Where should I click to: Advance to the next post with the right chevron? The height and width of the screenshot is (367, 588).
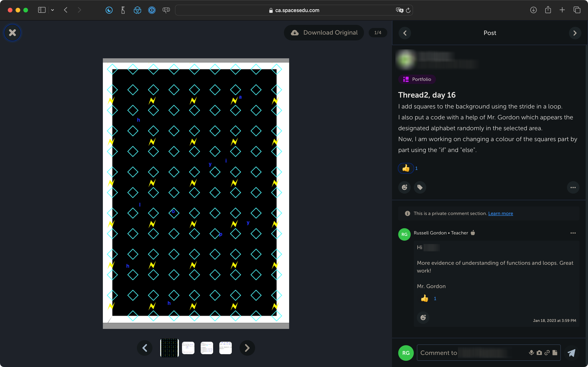tap(575, 33)
